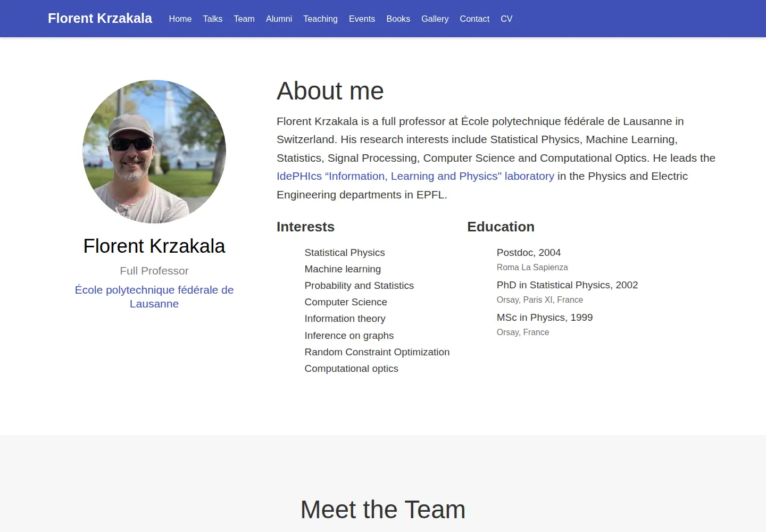
Task: Click the Florent Krzakala site title in the navbar
Action: tap(100, 18)
